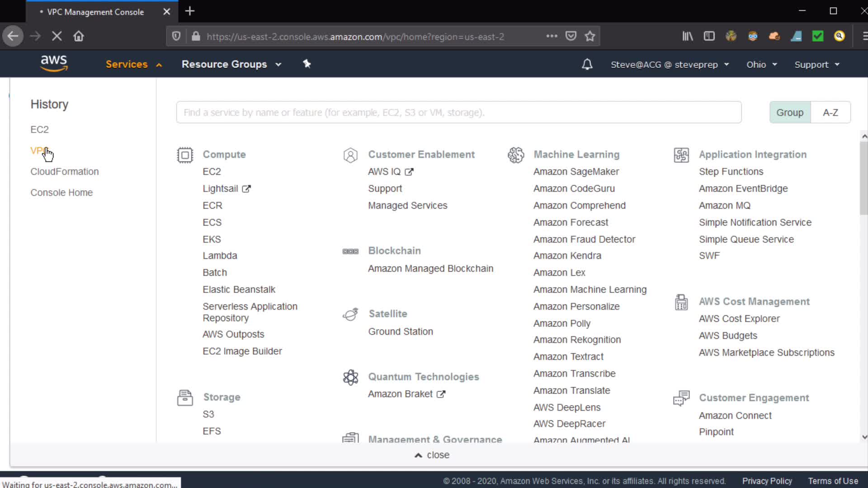The height and width of the screenshot is (488, 868).
Task: Click the find a service search box
Action: [458, 113]
